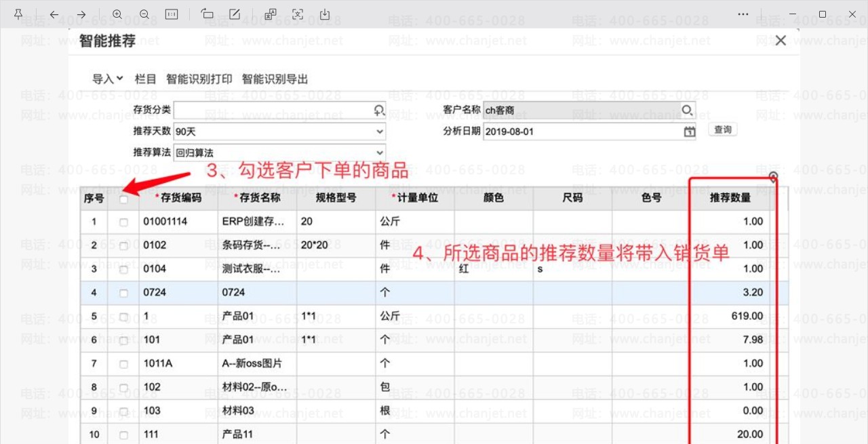
Task: Check the box for row 0104
Action: [123, 269]
